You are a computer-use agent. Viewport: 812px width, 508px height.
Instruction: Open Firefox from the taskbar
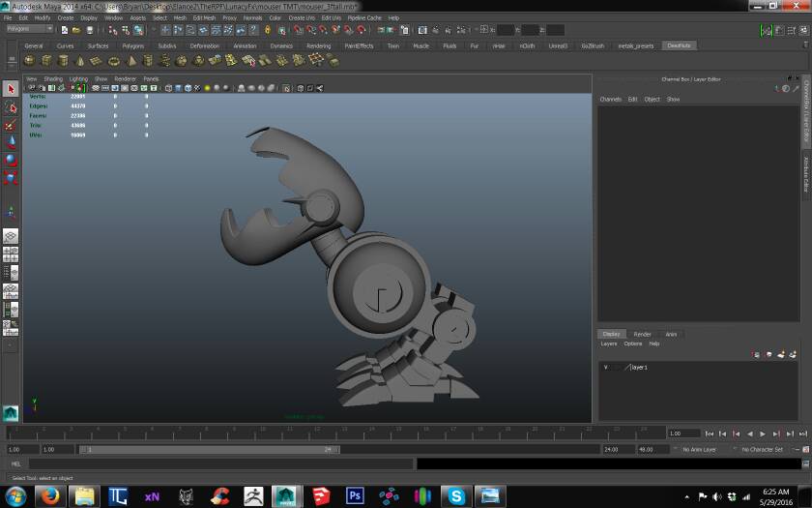[50, 496]
